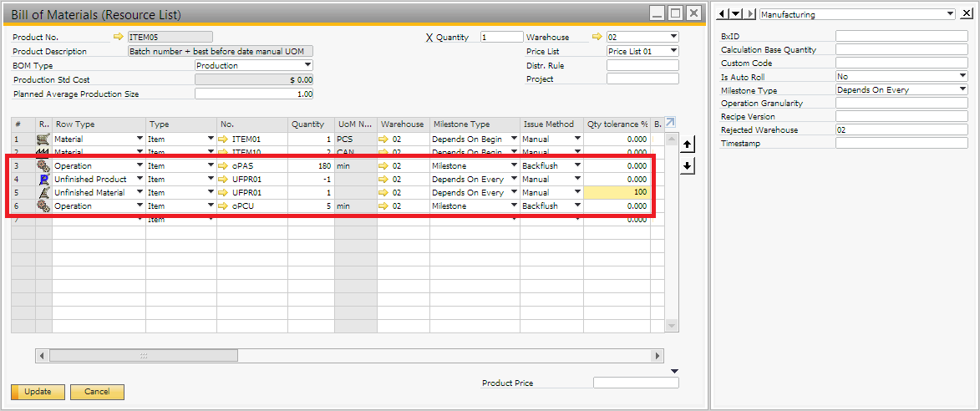Click the move row down arrow button

(x=687, y=165)
